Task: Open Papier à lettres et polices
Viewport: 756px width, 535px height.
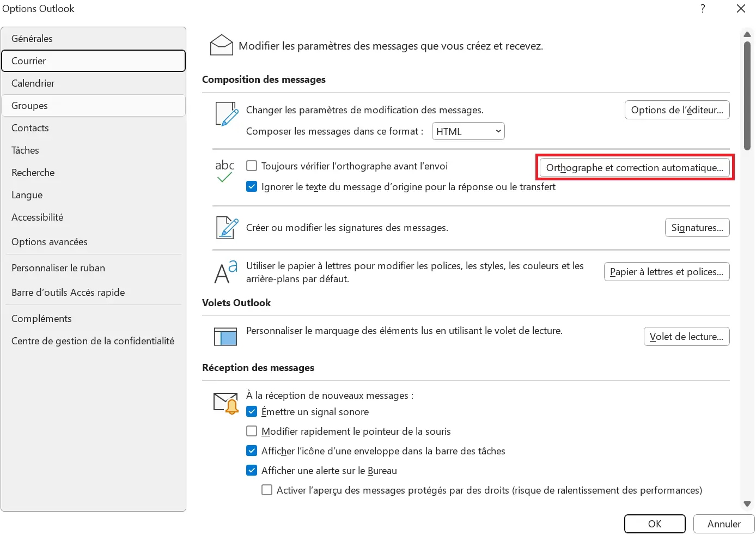Action: click(667, 272)
